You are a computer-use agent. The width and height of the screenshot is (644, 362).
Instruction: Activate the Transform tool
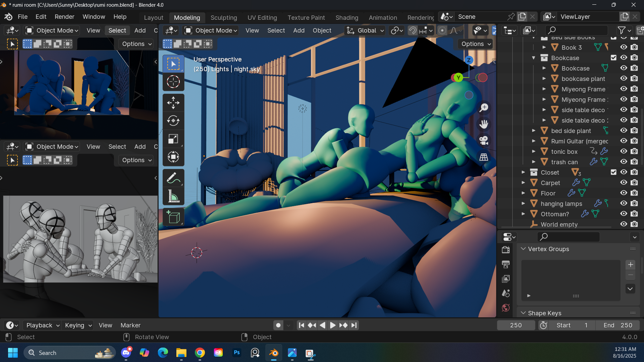[173, 157]
